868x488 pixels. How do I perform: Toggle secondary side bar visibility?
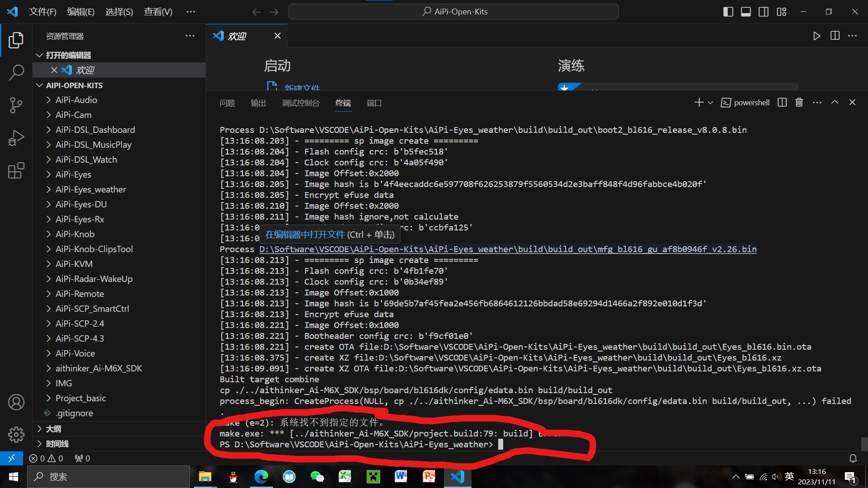coord(764,12)
